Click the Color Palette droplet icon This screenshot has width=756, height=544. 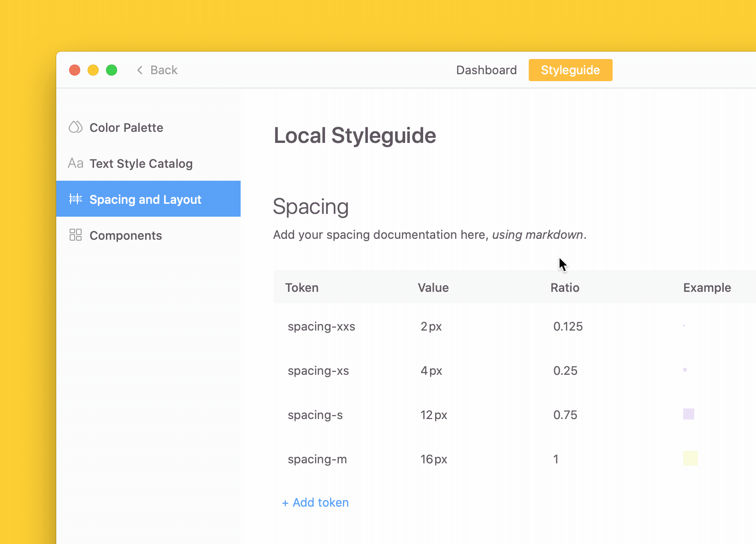76,127
